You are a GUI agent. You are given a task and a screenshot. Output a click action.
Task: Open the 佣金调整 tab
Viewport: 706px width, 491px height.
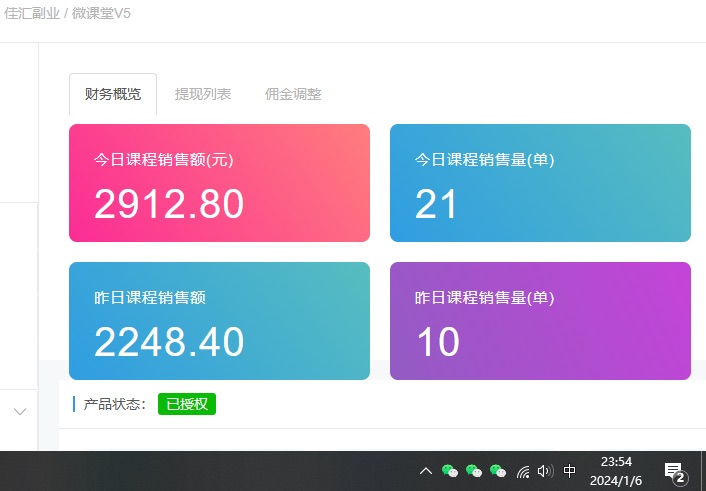[x=293, y=94]
